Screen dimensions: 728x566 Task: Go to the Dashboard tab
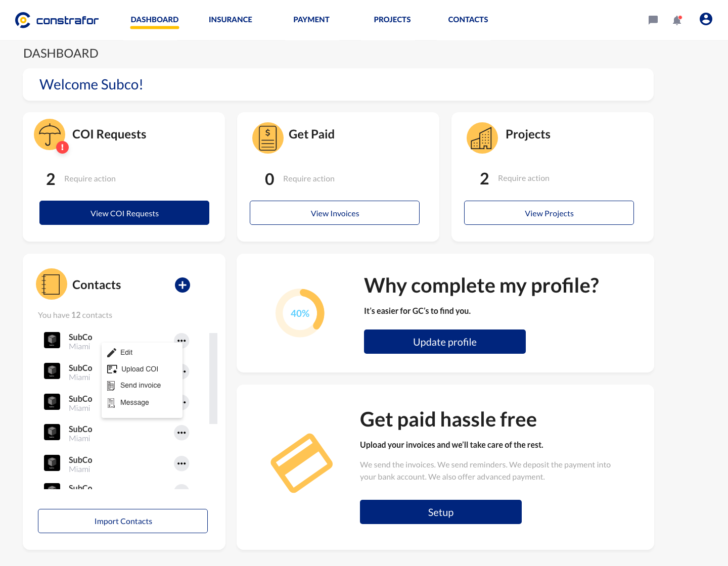point(155,20)
